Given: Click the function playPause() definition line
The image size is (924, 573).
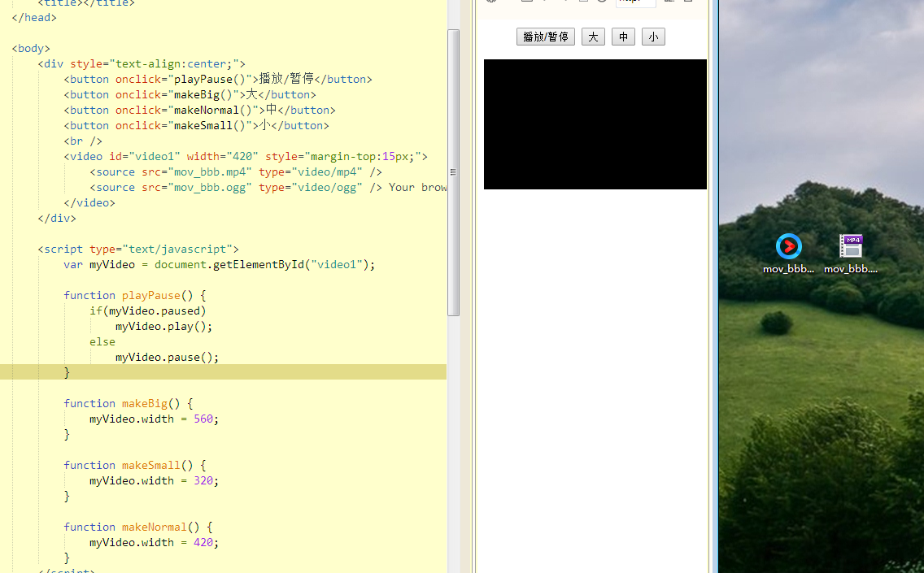Looking at the screenshot, I should pos(135,295).
